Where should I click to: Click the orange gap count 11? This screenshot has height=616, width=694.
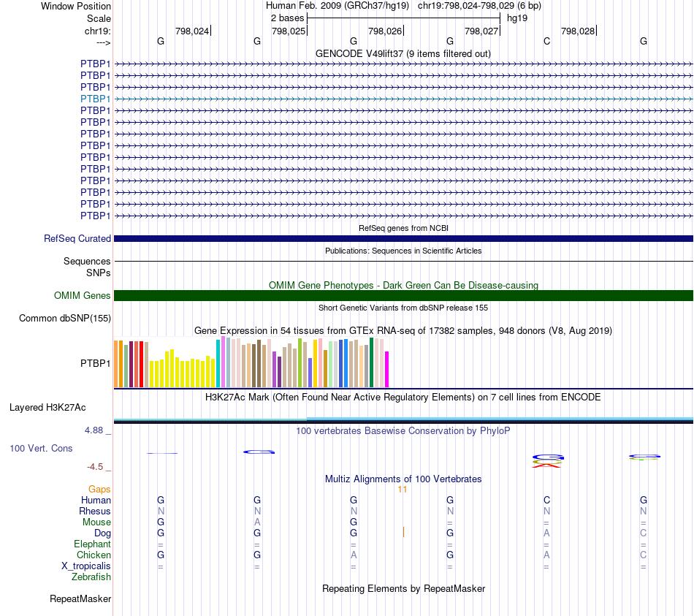point(403,490)
